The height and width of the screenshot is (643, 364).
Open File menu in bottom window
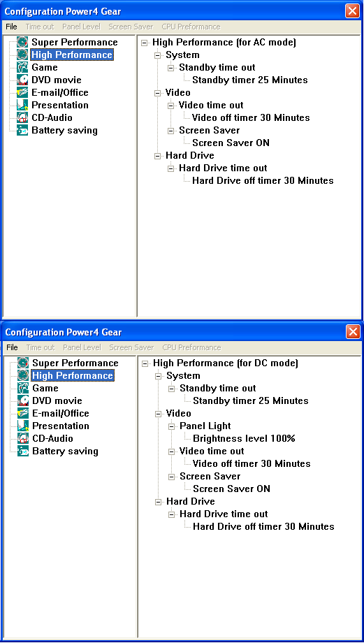click(13, 347)
